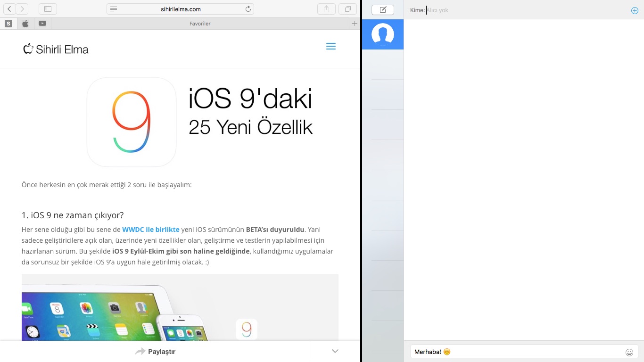
Task: Select the pinned S site tab
Action: tap(8, 24)
